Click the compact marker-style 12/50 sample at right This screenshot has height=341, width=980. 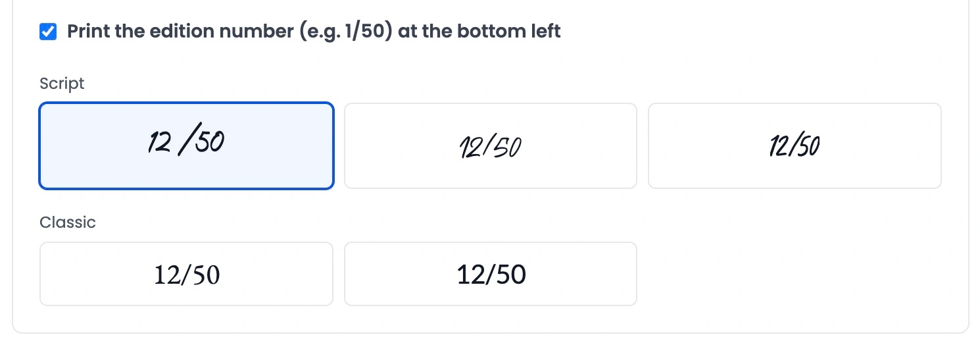click(x=795, y=146)
